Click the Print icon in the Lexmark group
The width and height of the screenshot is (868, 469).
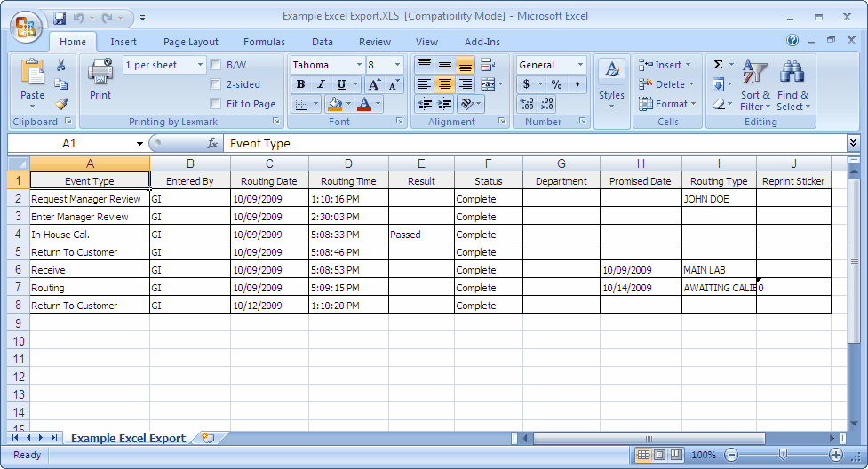100,78
